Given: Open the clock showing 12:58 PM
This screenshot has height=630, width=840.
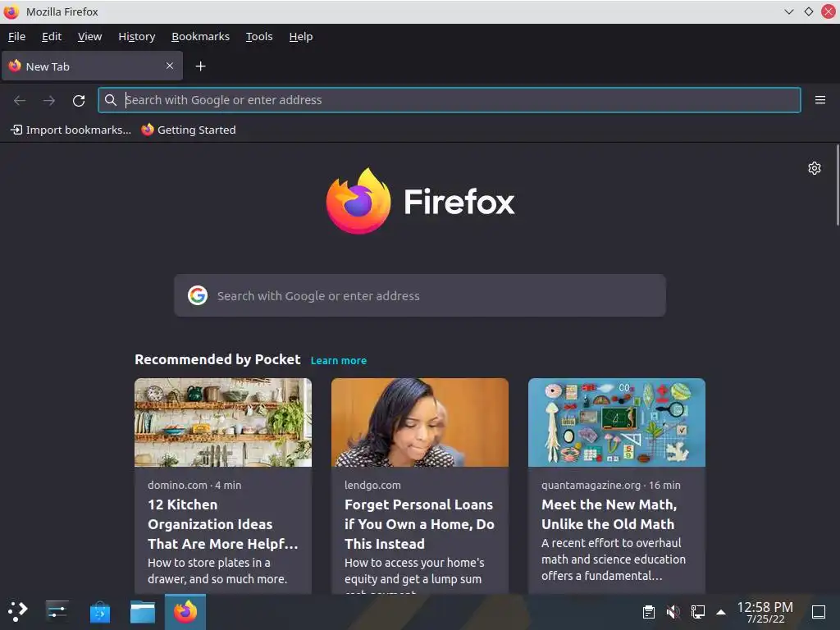Looking at the screenshot, I should coord(765,612).
